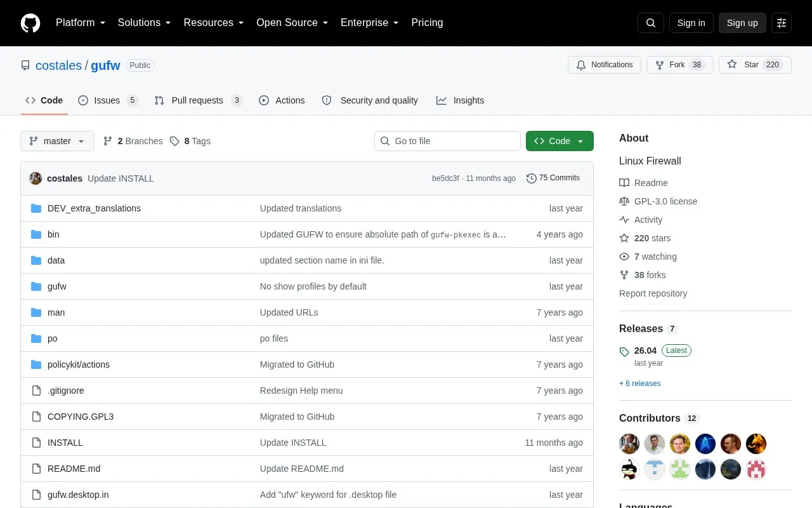
Task: Open commit hash be5dc3f
Action: point(445,178)
